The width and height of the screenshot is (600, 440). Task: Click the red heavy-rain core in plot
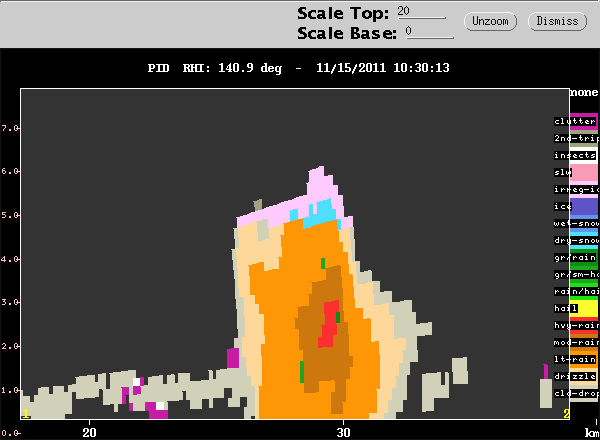pos(328,324)
